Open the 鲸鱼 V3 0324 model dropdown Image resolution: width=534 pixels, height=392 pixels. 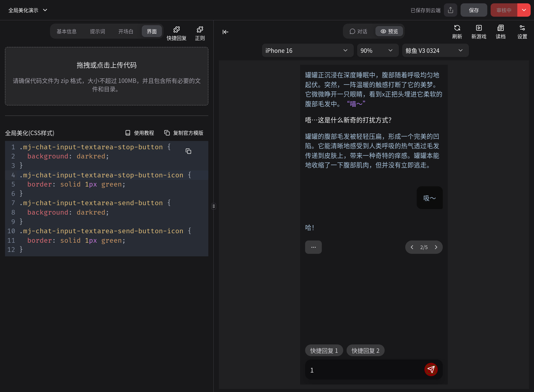pos(435,51)
